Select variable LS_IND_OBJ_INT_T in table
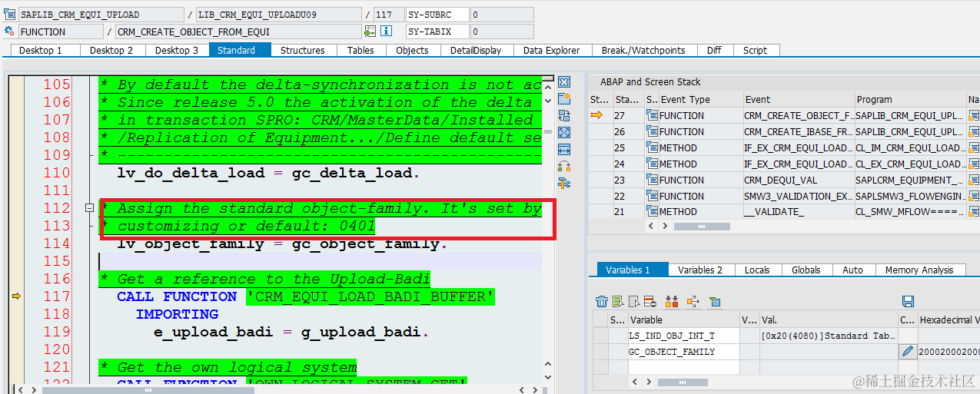 [683, 336]
